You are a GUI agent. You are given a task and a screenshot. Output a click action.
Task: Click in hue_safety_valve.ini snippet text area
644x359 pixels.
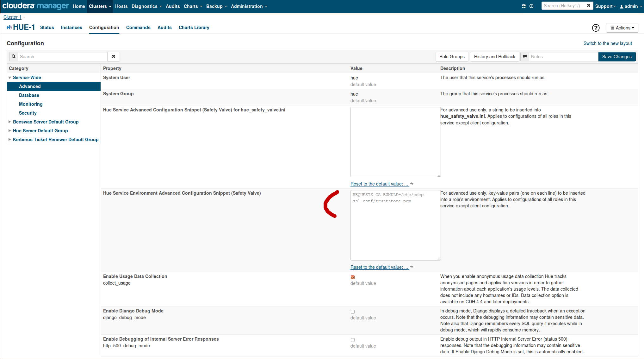(x=395, y=142)
